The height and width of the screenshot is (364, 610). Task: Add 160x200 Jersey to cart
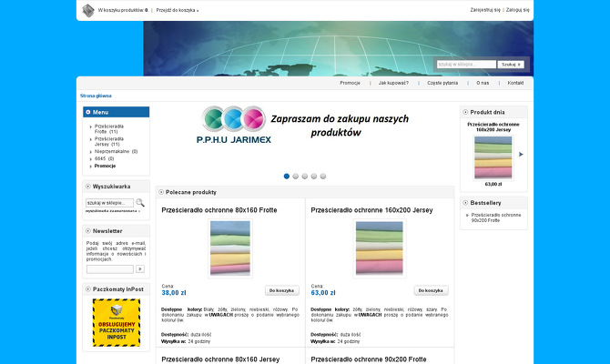click(431, 290)
